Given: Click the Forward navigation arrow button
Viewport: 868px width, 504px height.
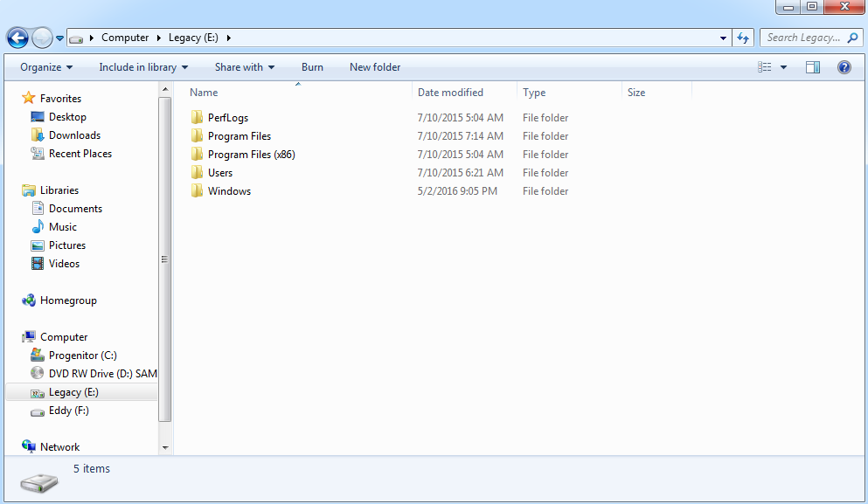Looking at the screenshot, I should coord(42,38).
